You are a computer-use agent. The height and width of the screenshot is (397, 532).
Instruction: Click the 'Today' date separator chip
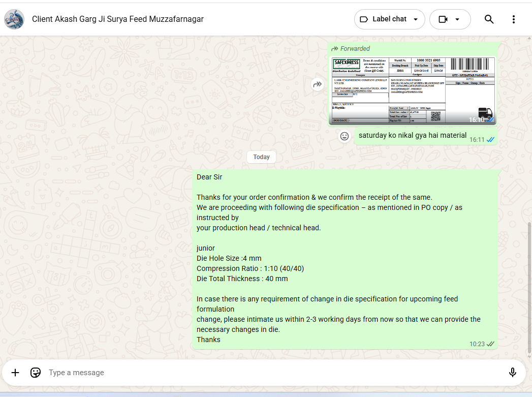261,157
